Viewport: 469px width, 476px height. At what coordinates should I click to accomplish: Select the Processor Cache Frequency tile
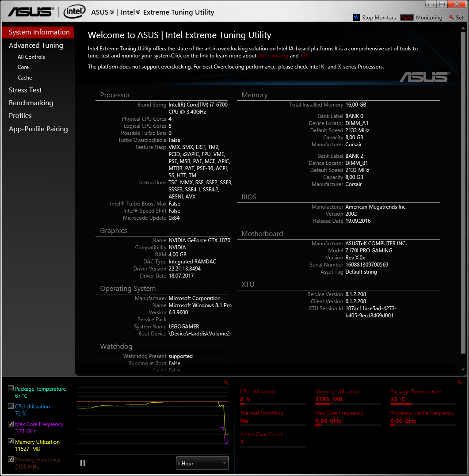(x=423, y=418)
